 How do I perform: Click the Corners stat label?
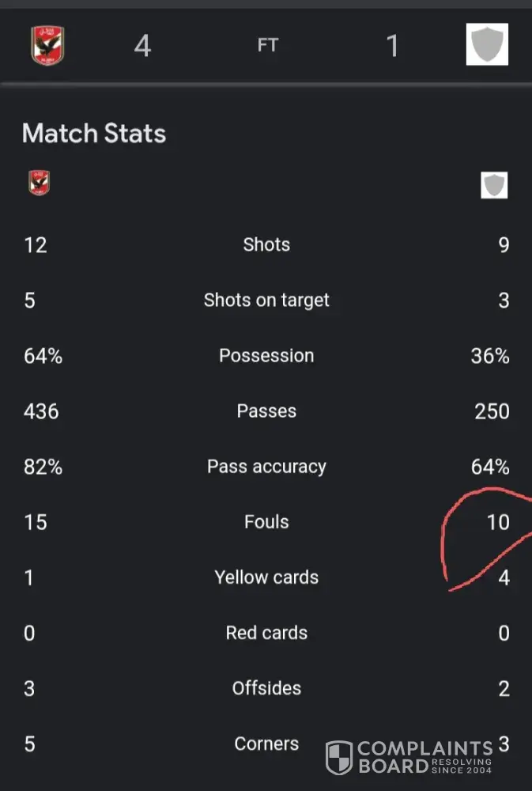[266, 744]
